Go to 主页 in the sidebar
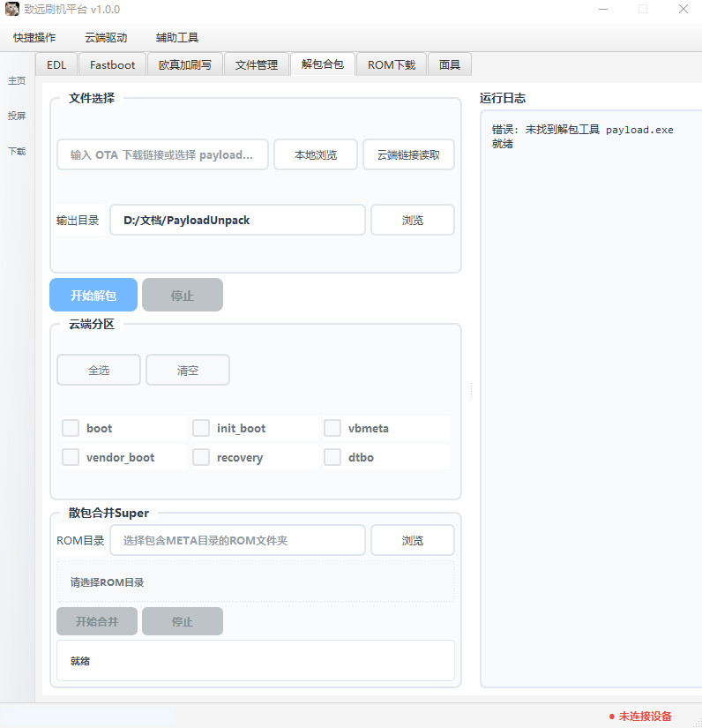 pos(17,81)
